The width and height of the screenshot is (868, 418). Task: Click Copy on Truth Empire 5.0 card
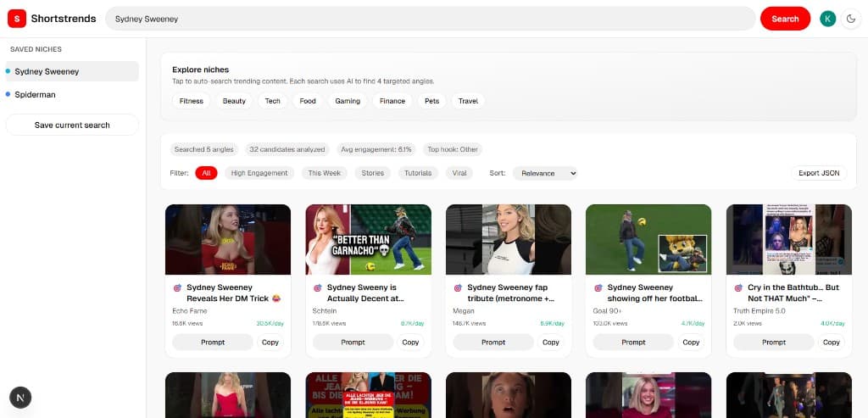(832, 343)
